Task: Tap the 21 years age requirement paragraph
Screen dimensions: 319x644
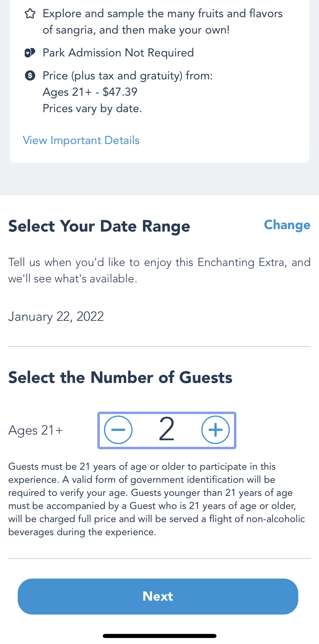Action: point(157,499)
